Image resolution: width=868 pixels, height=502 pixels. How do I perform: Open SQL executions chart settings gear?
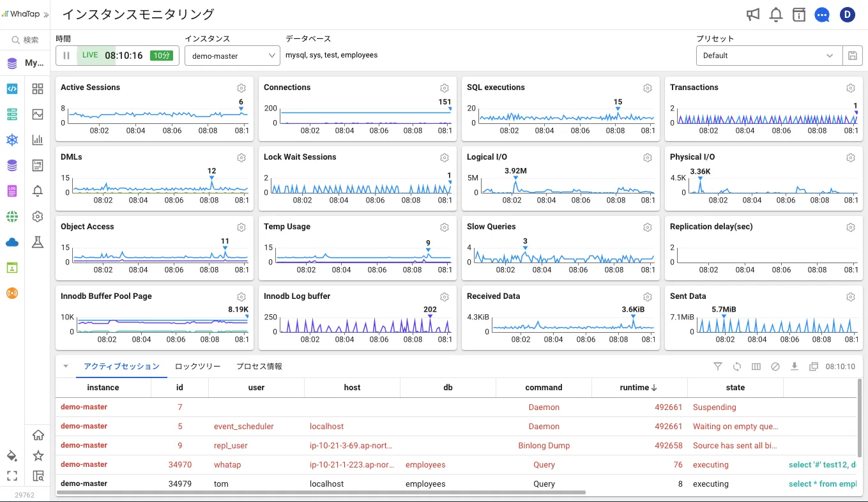(x=648, y=88)
